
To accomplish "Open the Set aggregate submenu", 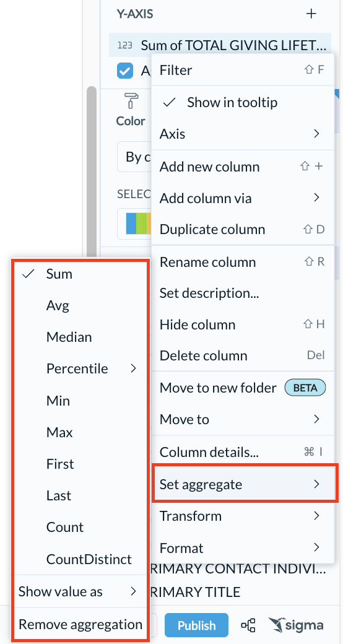I will pos(245,484).
